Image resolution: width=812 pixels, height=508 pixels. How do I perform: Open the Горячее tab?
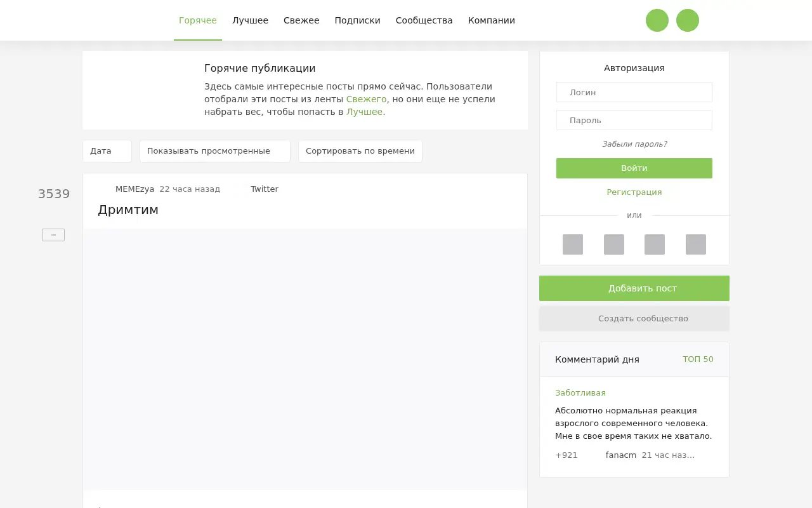(x=198, y=20)
